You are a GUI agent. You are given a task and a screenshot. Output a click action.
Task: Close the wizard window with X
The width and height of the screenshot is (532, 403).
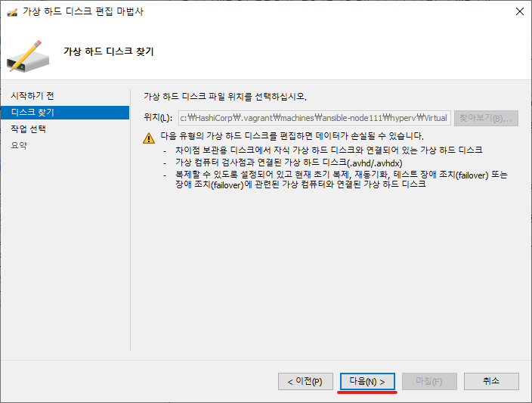coord(519,11)
